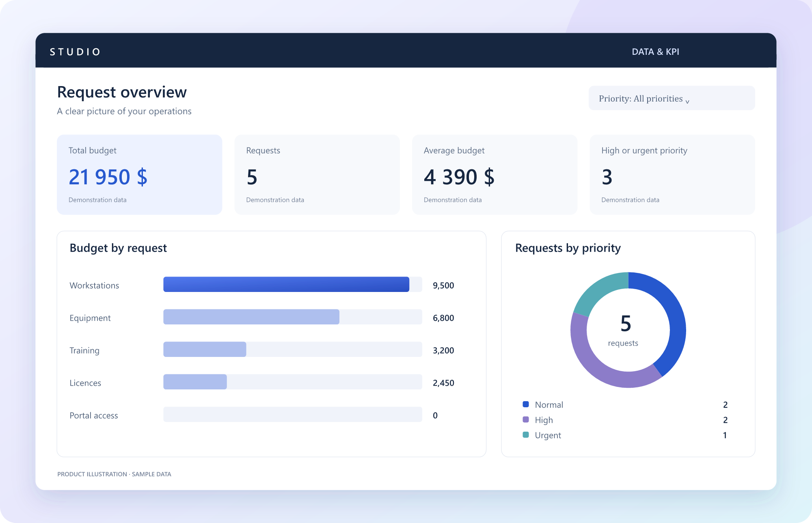
Task: Click the purple High legend swatch
Action: click(526, 419)
